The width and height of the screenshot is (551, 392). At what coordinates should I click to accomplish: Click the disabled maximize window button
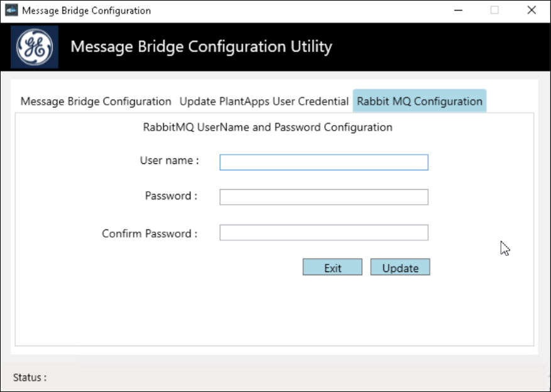coord(494,10)
